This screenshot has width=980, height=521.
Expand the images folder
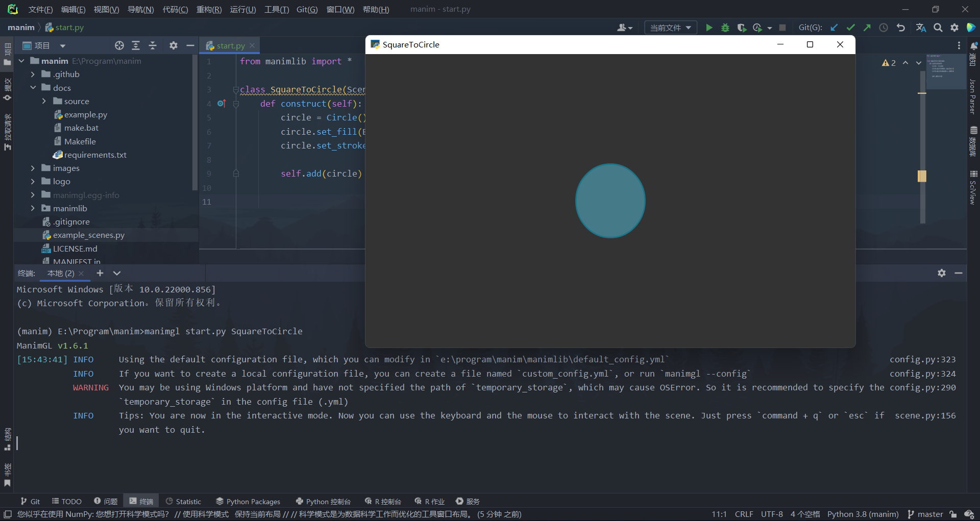pos(33,168)
